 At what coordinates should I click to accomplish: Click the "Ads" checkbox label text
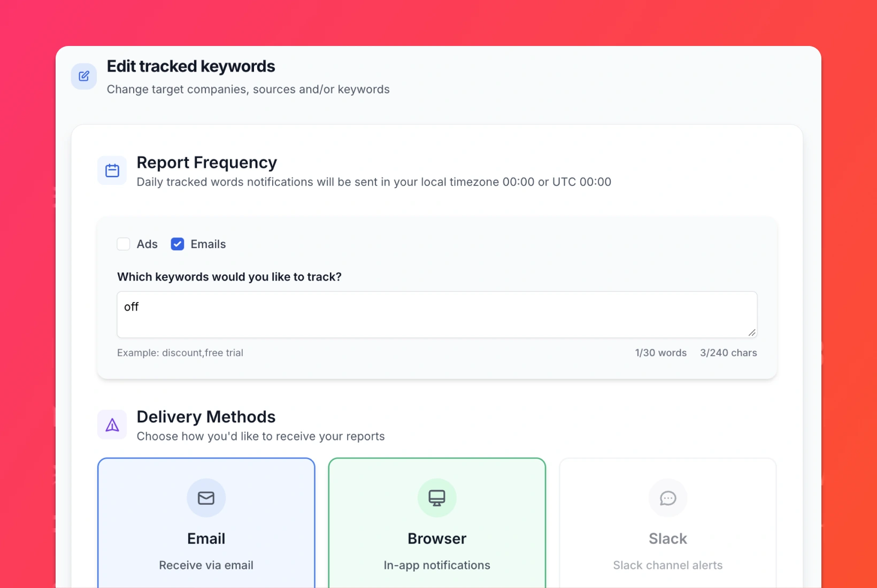pyautogui.click(x=147, y=244)
